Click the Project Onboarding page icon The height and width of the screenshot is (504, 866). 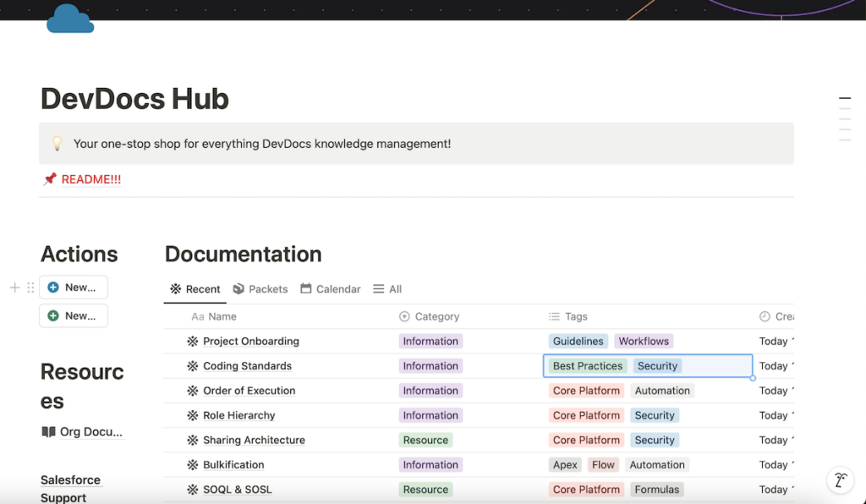pos(192,341)
